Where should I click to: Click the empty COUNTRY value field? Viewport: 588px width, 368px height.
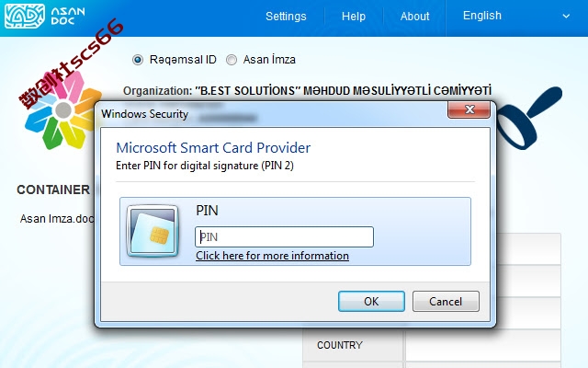point(483,345)
